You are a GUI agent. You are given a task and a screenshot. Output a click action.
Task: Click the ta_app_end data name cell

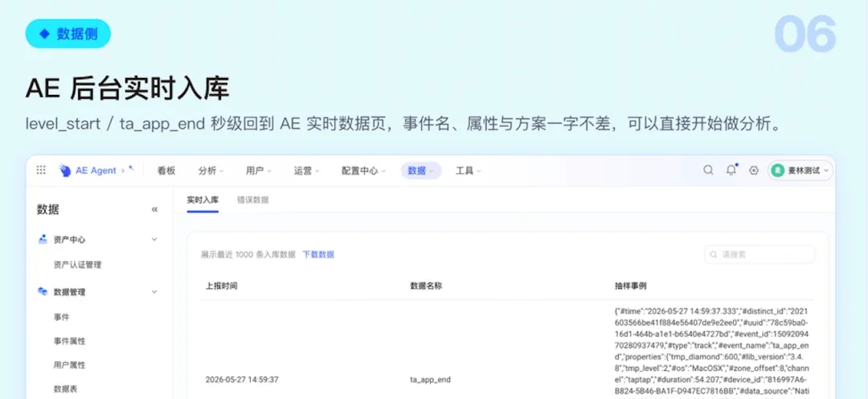(430, 380)
